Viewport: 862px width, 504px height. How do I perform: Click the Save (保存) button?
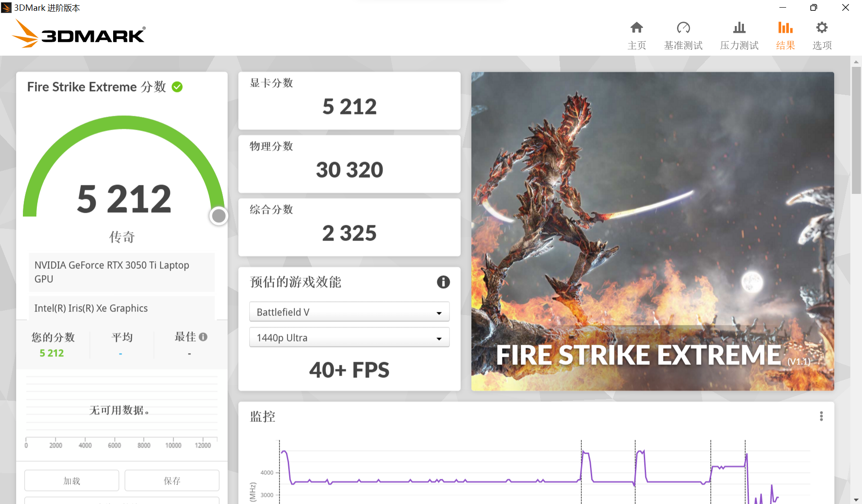pos(172,481)
